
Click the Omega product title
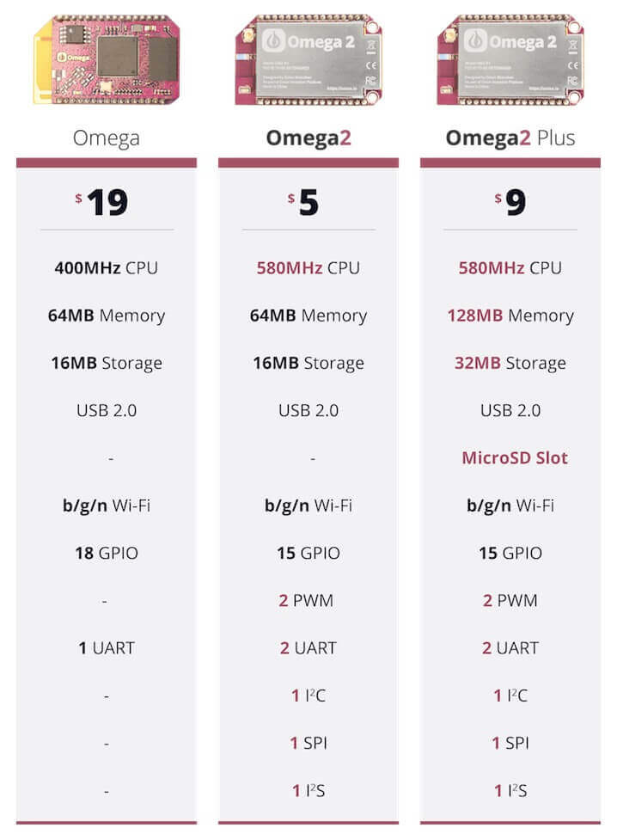[107, 138]
